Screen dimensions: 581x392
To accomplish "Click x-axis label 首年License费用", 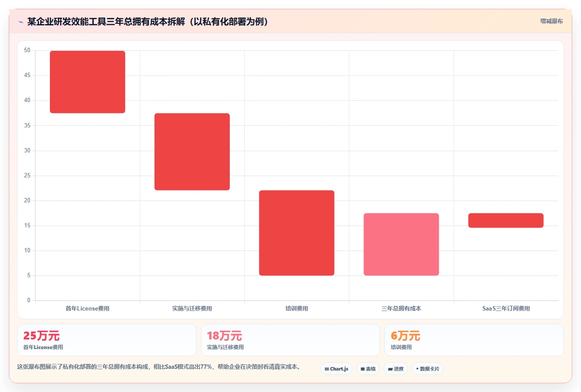I will tap(88, 308).
